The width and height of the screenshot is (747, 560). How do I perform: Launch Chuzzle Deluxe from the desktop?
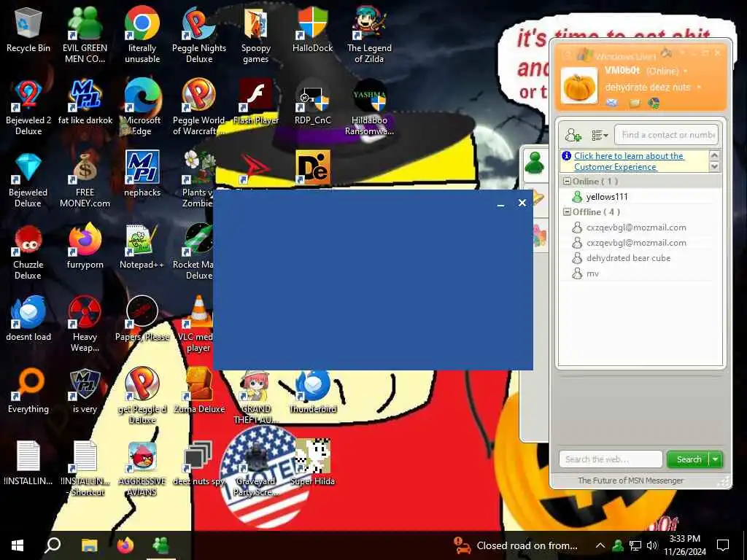tap(28, 252)
